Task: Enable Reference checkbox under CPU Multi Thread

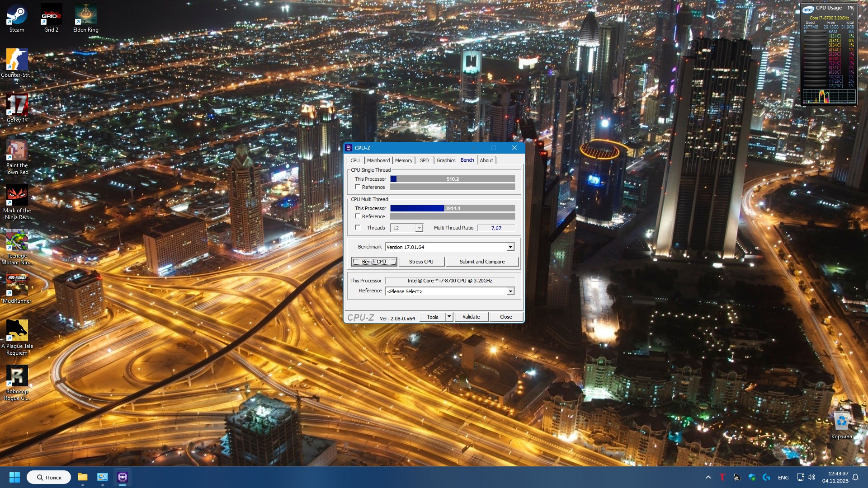Action: click(x=358, y=216)
